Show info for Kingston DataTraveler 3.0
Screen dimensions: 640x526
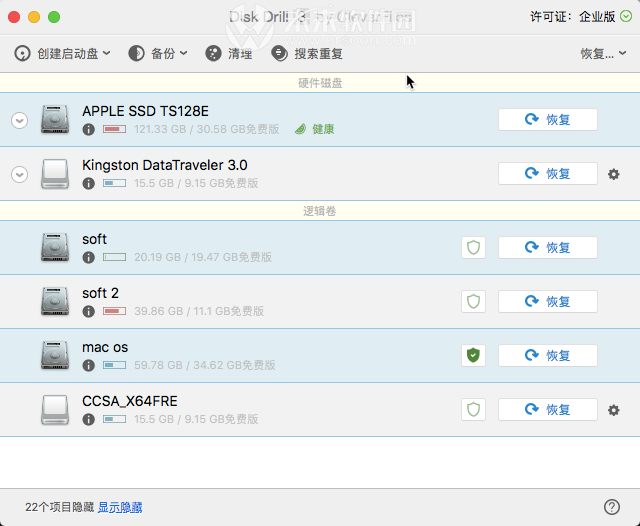click(89, 184)
